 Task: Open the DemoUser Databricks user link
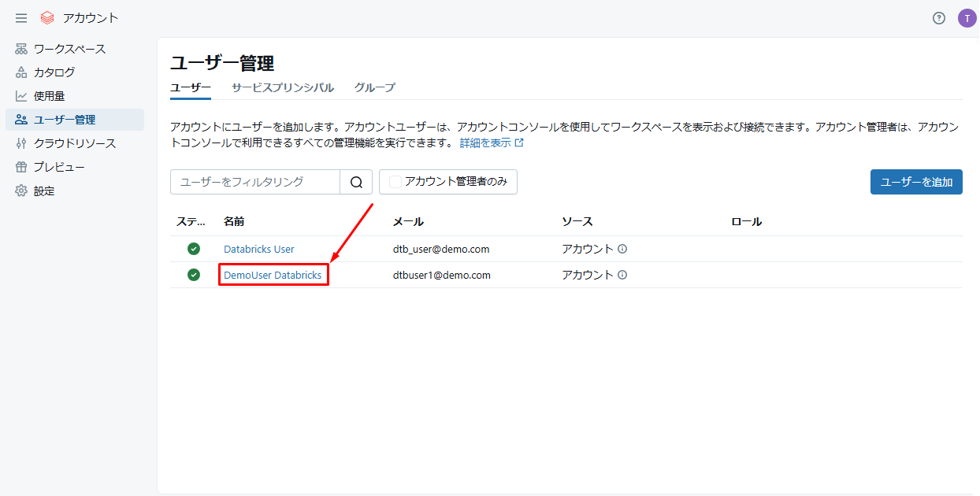[x=273, y=275]
